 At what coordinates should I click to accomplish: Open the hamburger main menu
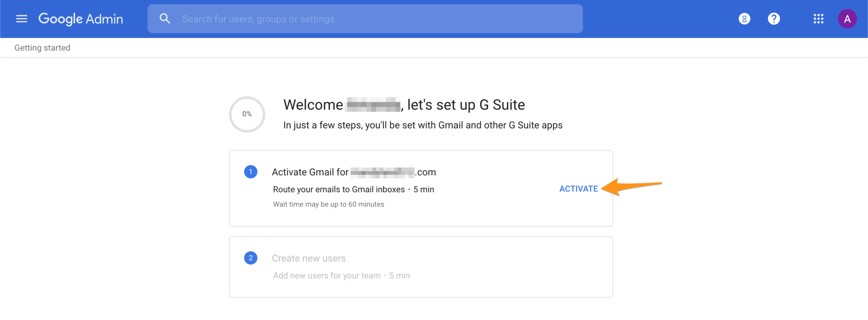(x=22, y=19)
